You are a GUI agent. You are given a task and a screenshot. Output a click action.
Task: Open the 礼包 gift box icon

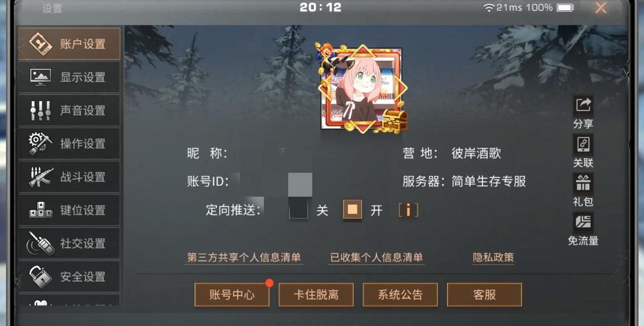pos(583,183)
